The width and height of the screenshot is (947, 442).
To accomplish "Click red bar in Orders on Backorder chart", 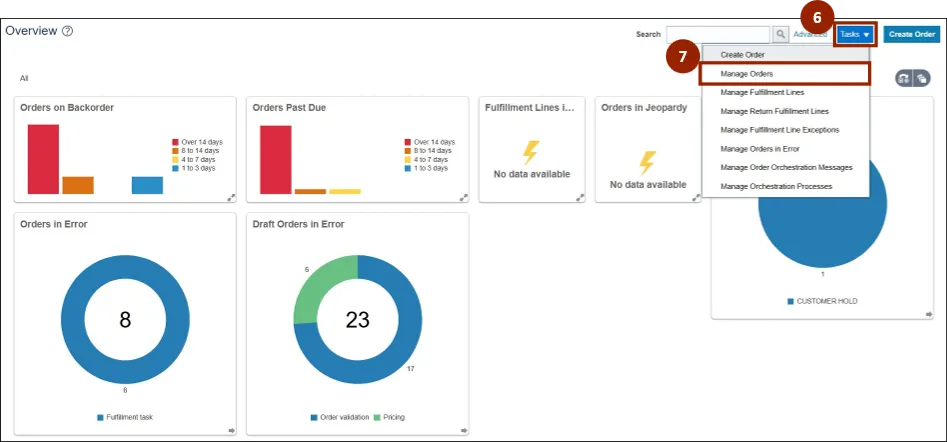I will (x=43, y=159).
